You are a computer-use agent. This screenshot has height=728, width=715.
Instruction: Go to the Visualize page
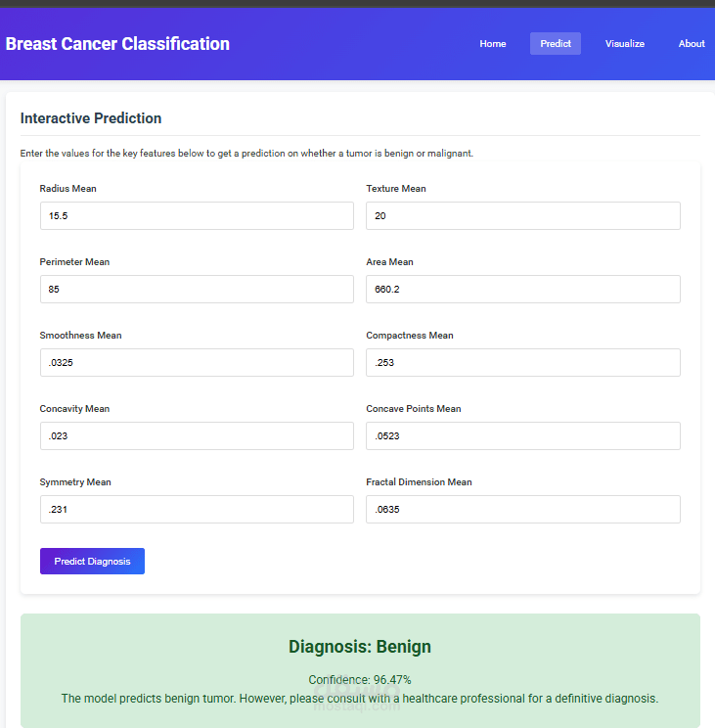(625, 44)
